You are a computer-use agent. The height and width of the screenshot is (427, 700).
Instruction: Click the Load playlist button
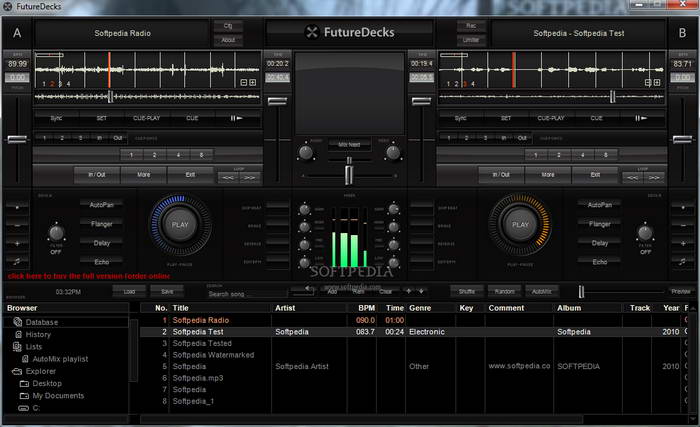click(129, 291)
